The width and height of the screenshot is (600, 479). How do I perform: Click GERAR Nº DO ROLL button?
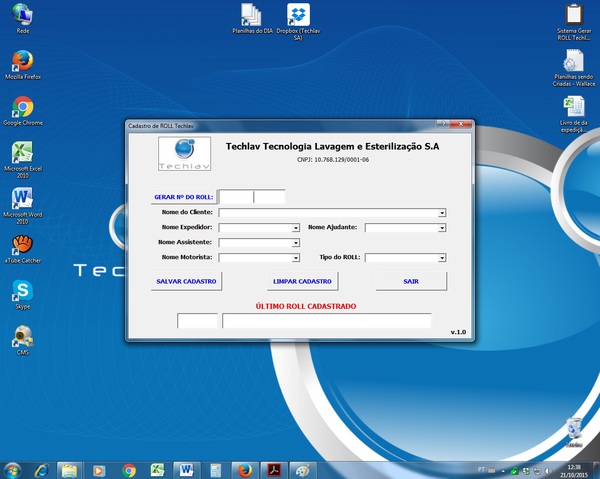184,197
